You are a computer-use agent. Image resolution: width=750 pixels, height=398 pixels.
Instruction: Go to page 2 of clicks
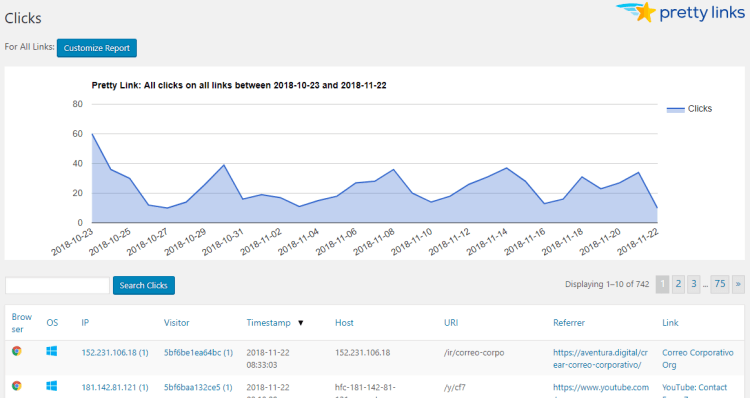click(x=678, y=284)
